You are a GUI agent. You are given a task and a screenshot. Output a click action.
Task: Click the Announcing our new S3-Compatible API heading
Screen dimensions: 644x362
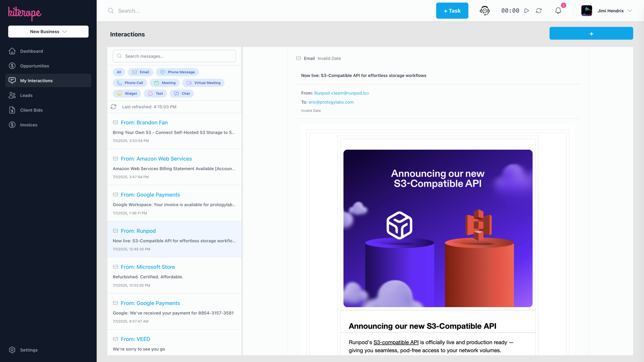pyautogui.click(x=422, y=326)
